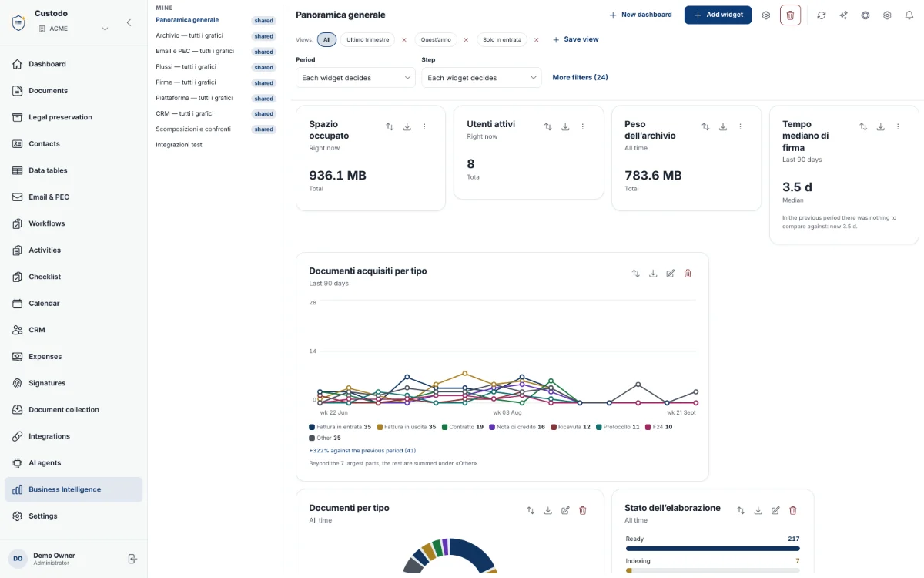Toggle the Fattura in entrata legend series
Image resolution: width=924 pixels, height=578 pixels.
click(x=340, y=427)
